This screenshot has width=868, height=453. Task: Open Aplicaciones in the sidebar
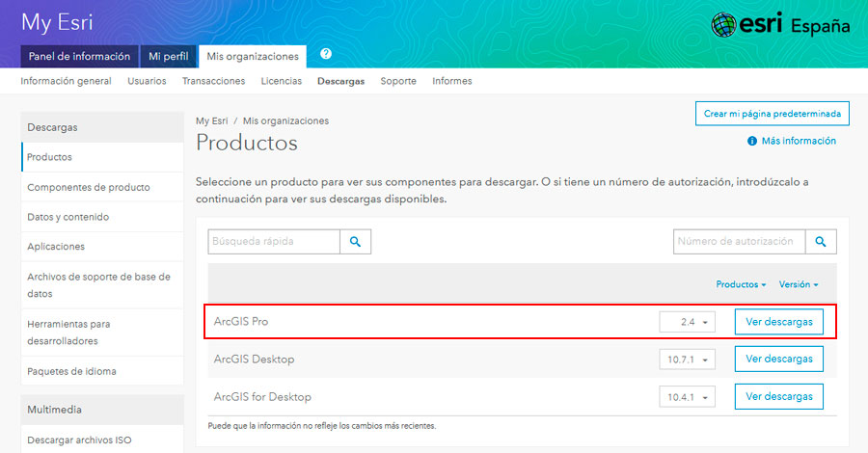pyautogui.click(x=102, y=247)
